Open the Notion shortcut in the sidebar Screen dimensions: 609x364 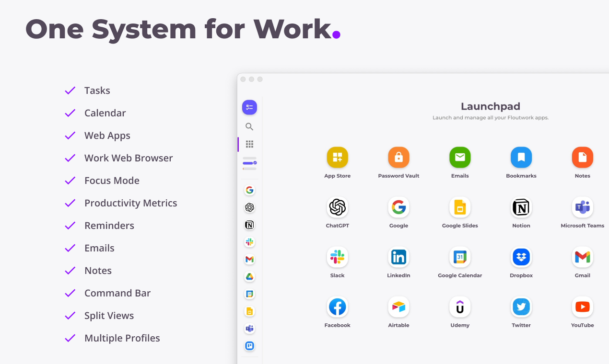(249, 225)
